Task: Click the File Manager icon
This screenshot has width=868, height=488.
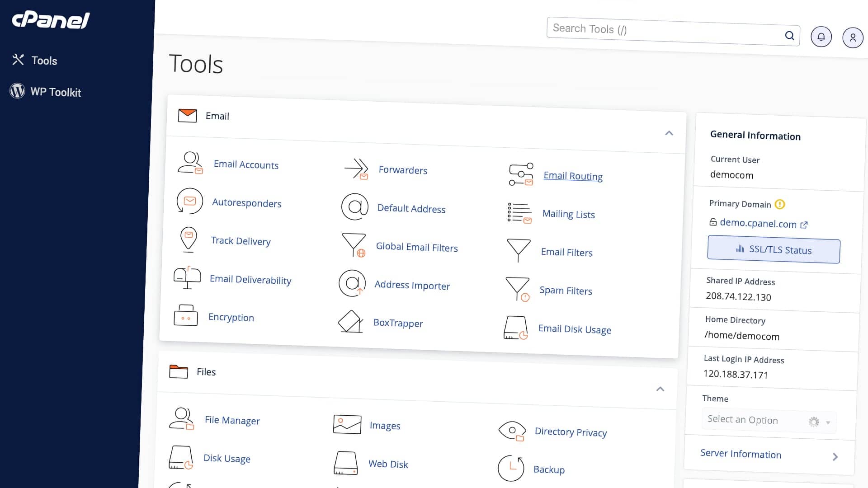Action: pyautogui.click(x=182, y=418)
